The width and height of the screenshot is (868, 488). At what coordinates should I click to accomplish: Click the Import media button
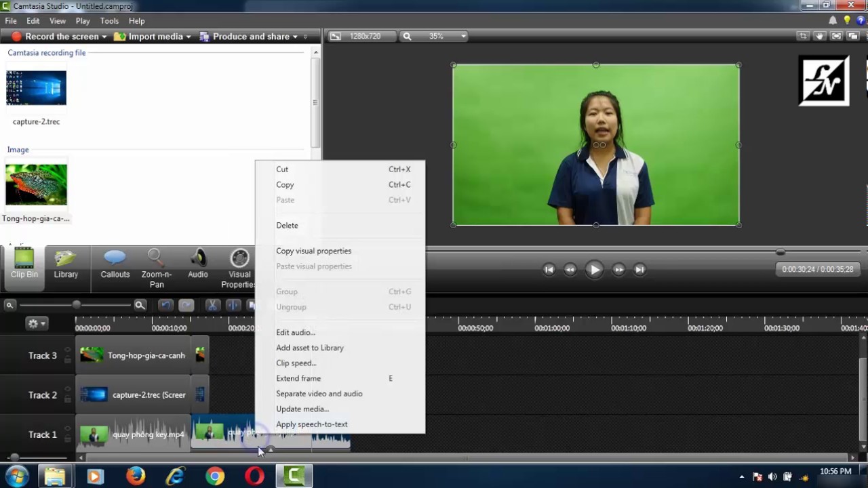point(149,37)
